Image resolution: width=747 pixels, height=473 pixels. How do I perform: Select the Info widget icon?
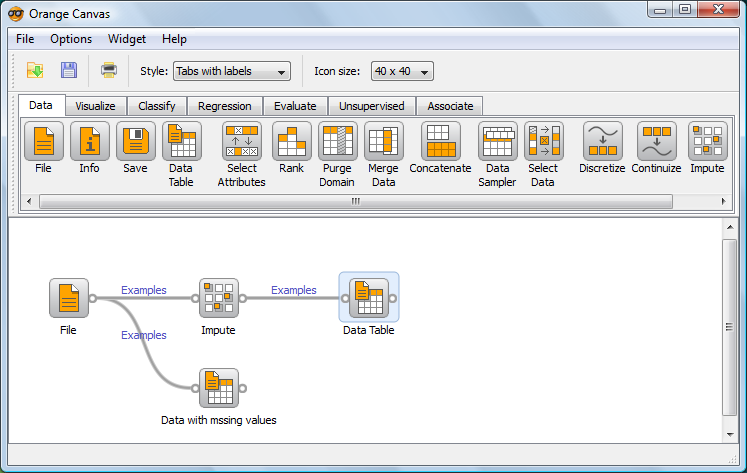pyautogui.click(x=90, y=141)
